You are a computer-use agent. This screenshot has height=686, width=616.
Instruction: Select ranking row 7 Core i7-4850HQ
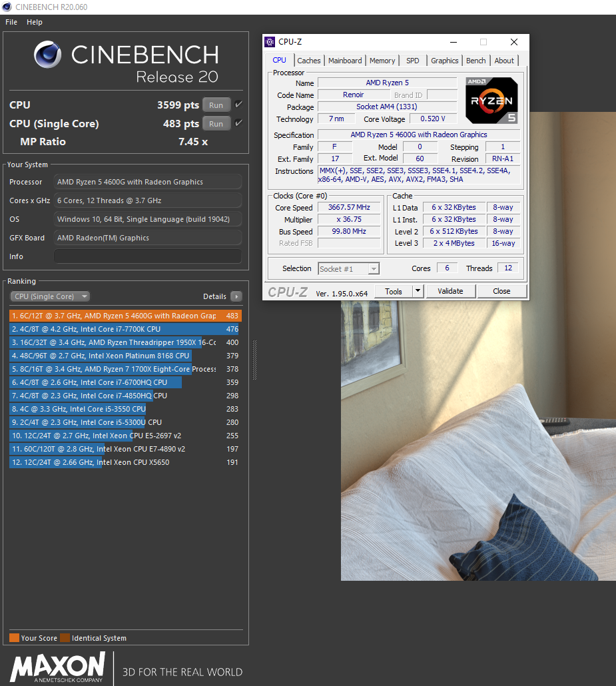coord(125,396)
